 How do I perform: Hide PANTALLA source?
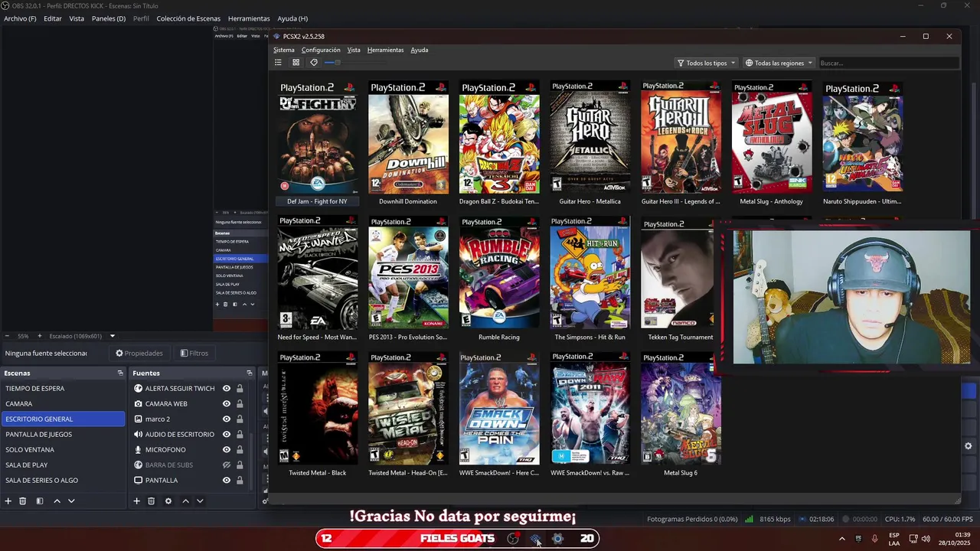click(227, 480)
